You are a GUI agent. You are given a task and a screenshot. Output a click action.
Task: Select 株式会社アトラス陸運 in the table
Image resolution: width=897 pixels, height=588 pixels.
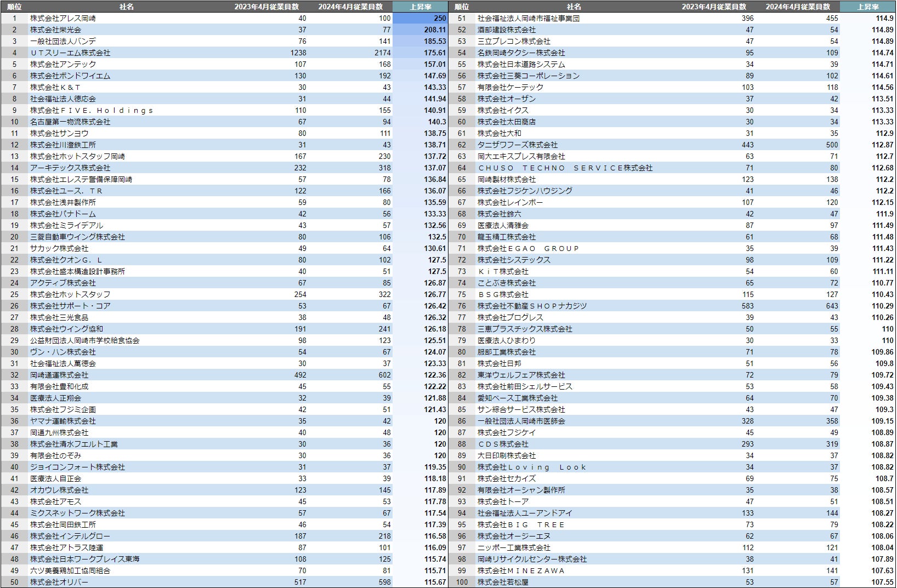coord(66,547)
